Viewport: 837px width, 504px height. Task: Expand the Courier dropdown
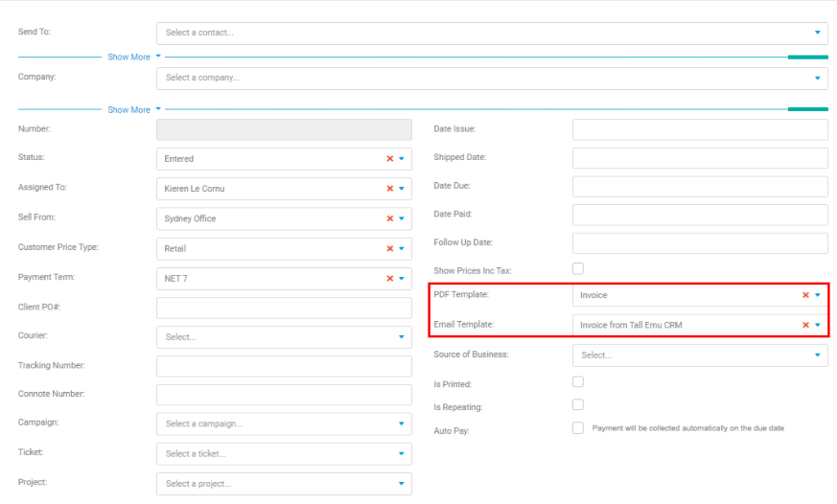pyautogui.click(x=401, y=337)
